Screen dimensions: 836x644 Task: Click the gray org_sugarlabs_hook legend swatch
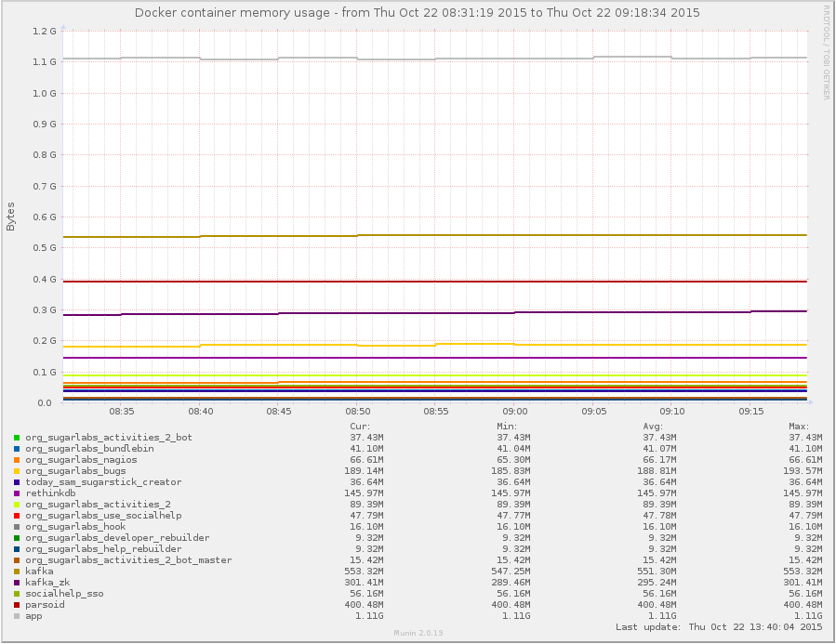tap(17, 527)
